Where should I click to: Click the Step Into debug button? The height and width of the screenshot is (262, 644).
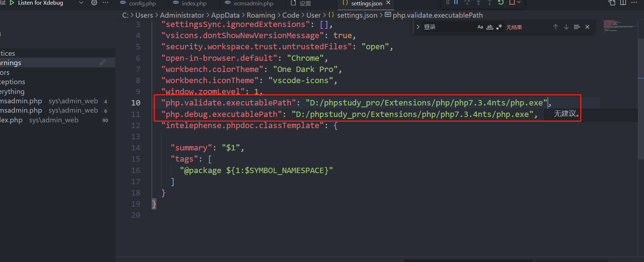click(478, 3)
